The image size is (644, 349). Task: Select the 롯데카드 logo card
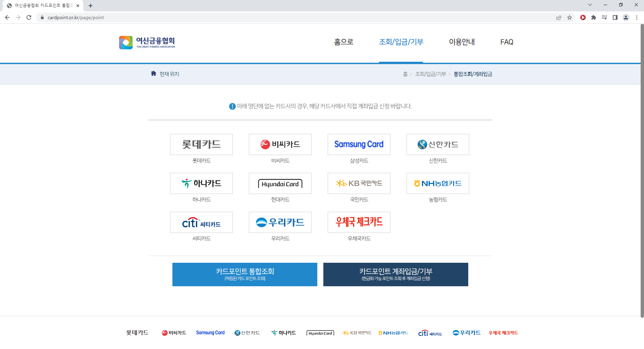[x=201, y=144]
